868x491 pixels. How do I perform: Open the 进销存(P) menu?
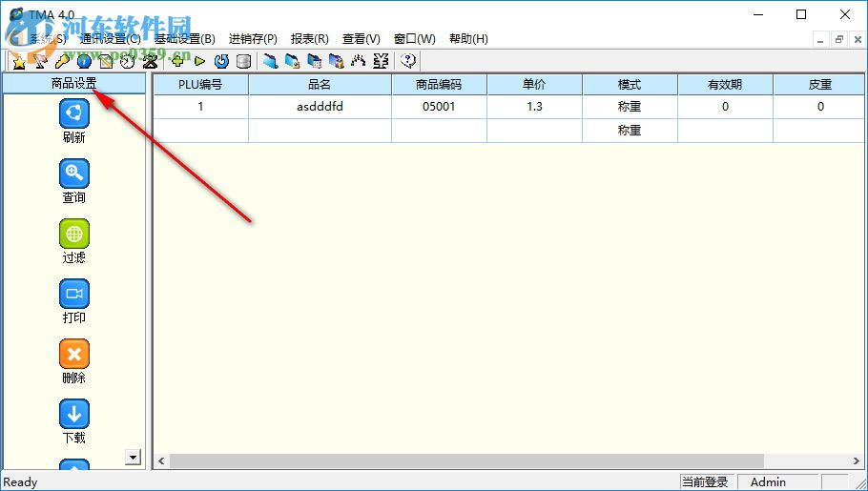click(253, 39)
